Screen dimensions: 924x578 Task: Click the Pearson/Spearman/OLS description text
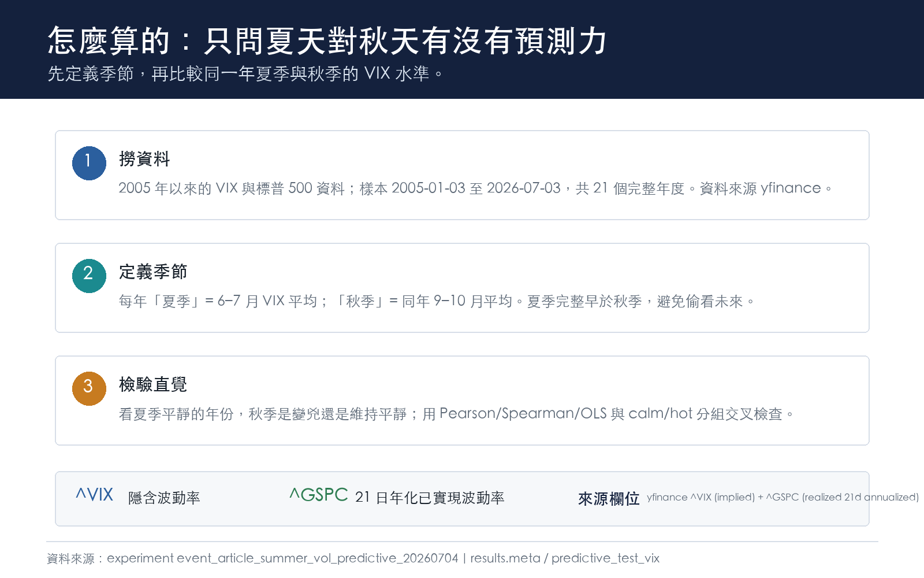[457, 414]
